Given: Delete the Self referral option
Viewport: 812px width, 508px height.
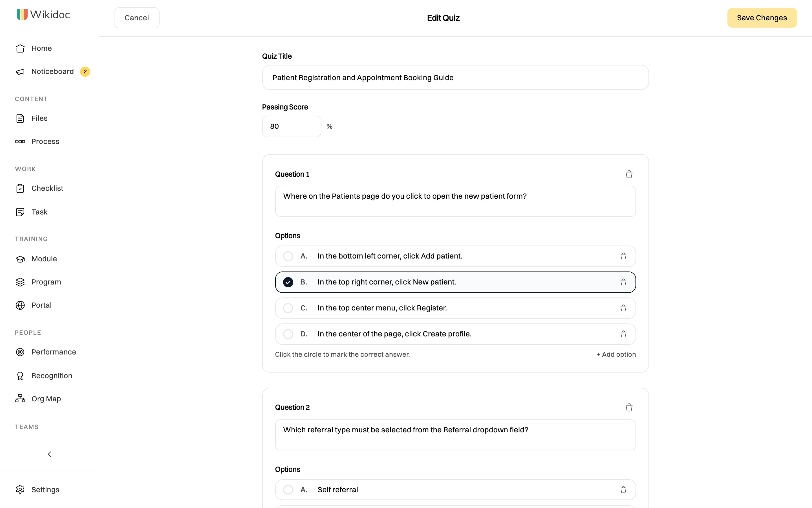Looking at the screenshot, I should (623, 490).
